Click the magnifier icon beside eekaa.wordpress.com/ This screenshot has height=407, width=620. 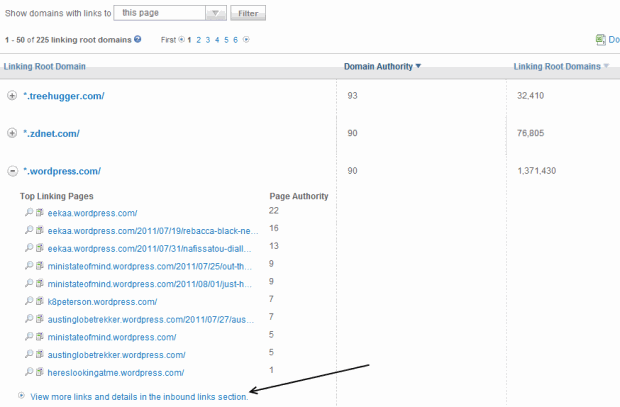pos(30,213)
